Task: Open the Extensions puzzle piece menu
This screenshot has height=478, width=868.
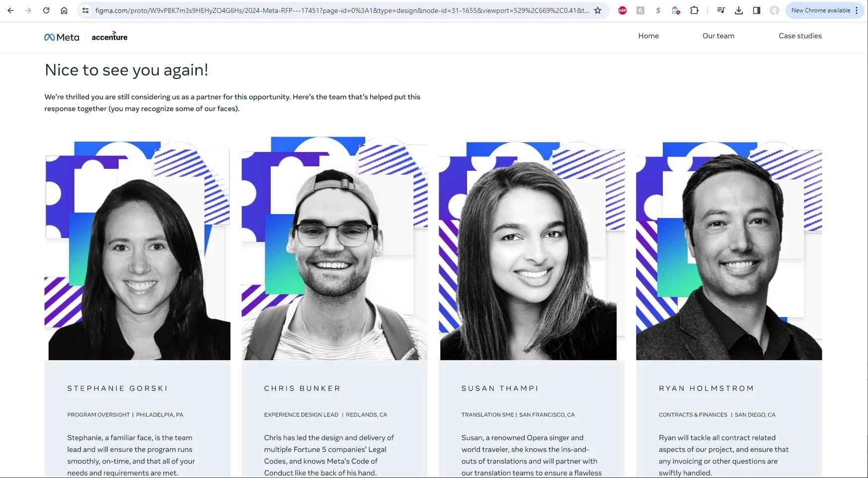Action: coord(694,10)
